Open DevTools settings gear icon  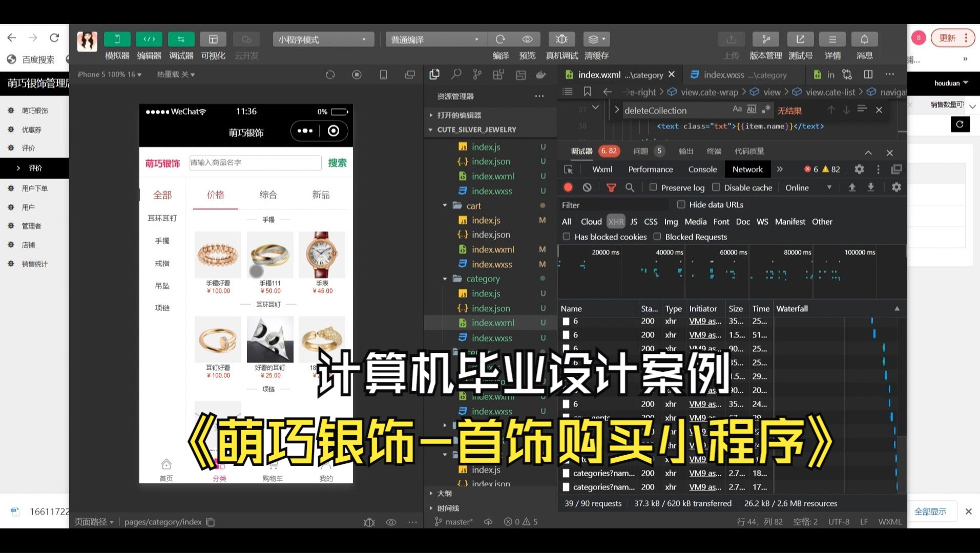859,169
